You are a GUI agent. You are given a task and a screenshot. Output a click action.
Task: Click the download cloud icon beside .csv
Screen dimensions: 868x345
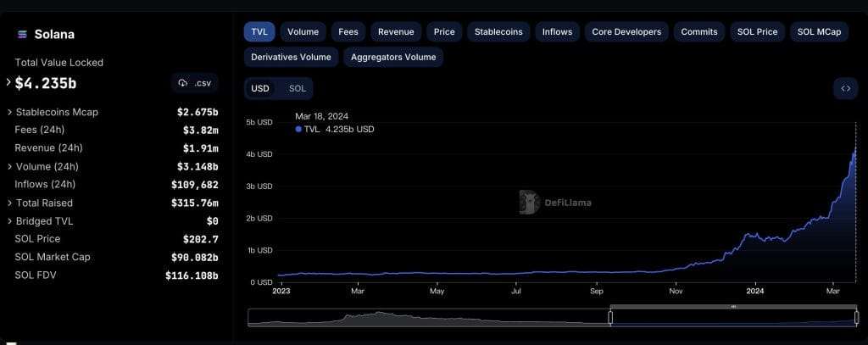point(183,83)
